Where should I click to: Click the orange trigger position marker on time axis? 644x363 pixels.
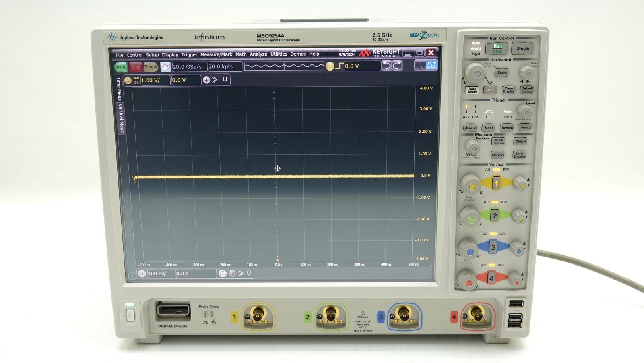tap(277, 261)
